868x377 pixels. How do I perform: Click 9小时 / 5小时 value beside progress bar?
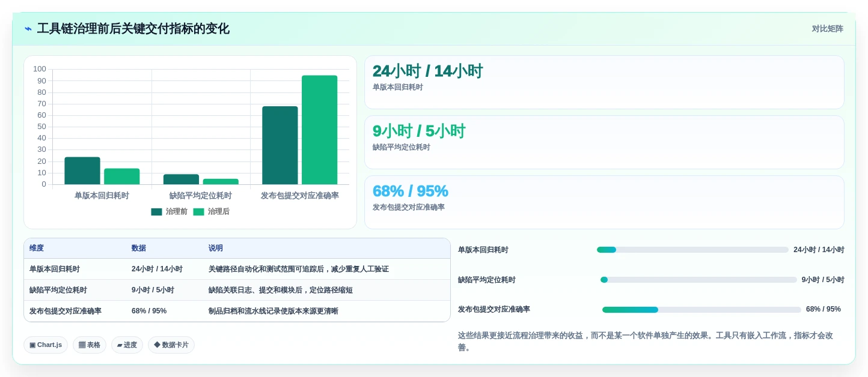pos(823,280)
